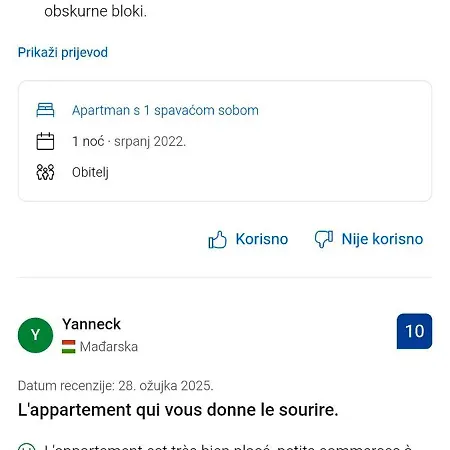The height and width of the screenshot is (450, 450).
Task: Open Apartman s 1 spavaćom sobom link
Action: (165, 110)
